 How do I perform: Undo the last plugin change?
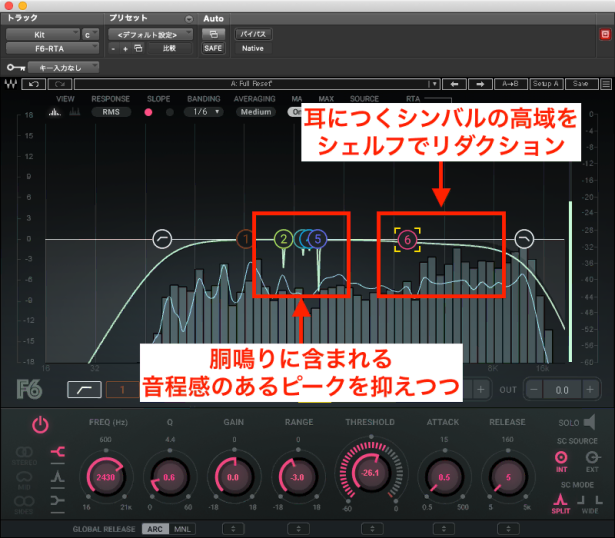(x=34, y=84)
